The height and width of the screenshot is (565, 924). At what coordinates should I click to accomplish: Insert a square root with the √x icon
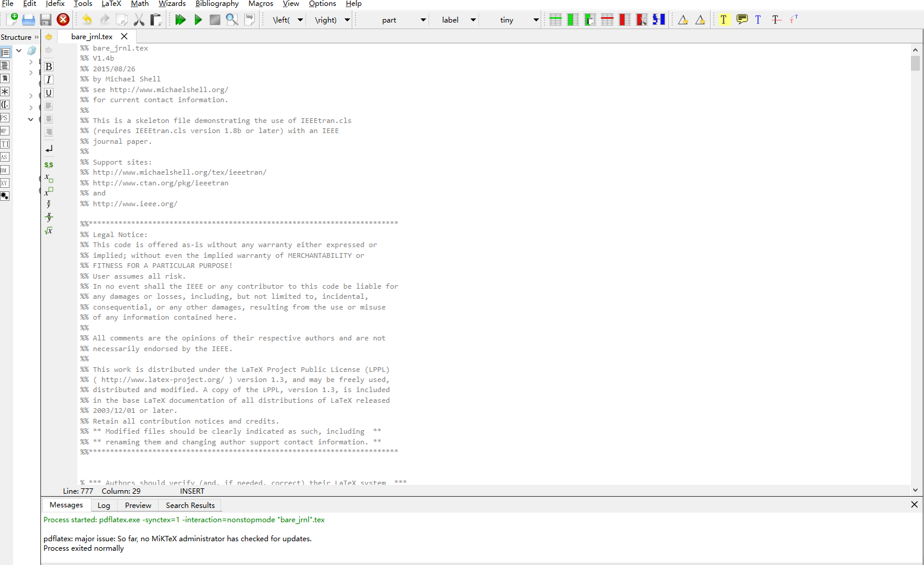[x=49, y=231]
